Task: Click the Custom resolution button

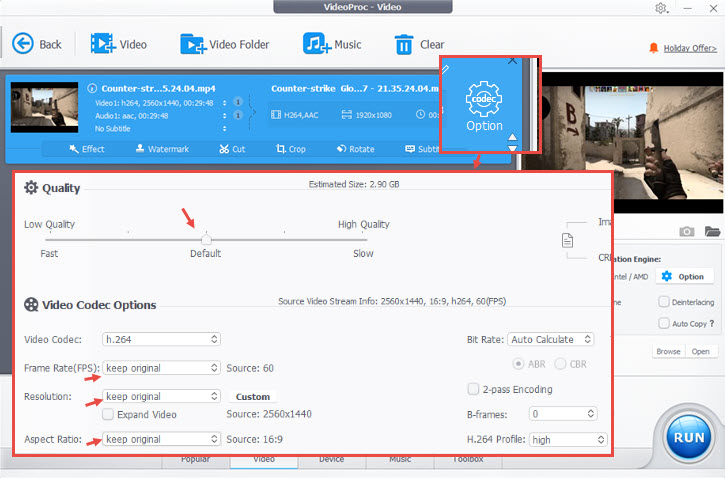Action: click(253, 397)
